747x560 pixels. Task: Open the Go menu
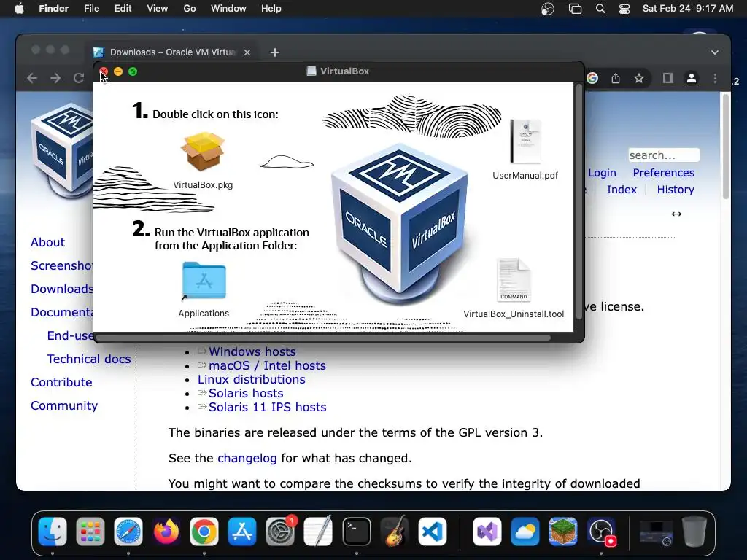[x=190, y=9]
